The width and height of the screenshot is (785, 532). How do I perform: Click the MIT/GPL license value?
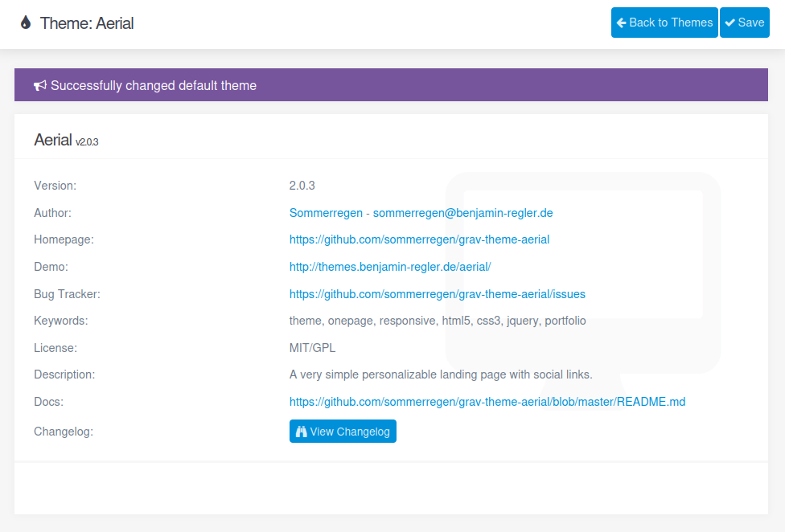click(x=313, y=348)
